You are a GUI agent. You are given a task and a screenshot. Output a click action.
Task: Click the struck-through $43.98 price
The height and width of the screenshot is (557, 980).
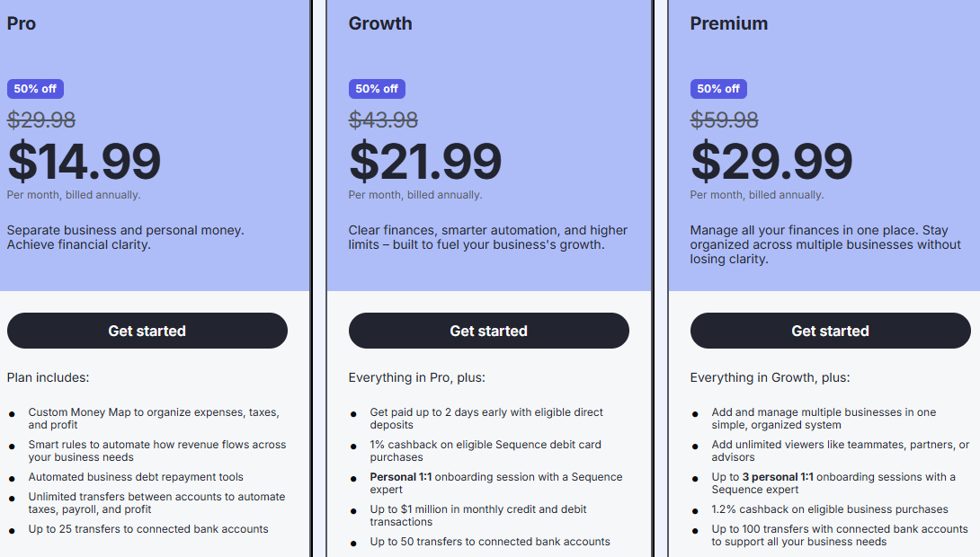coord(383,119)
